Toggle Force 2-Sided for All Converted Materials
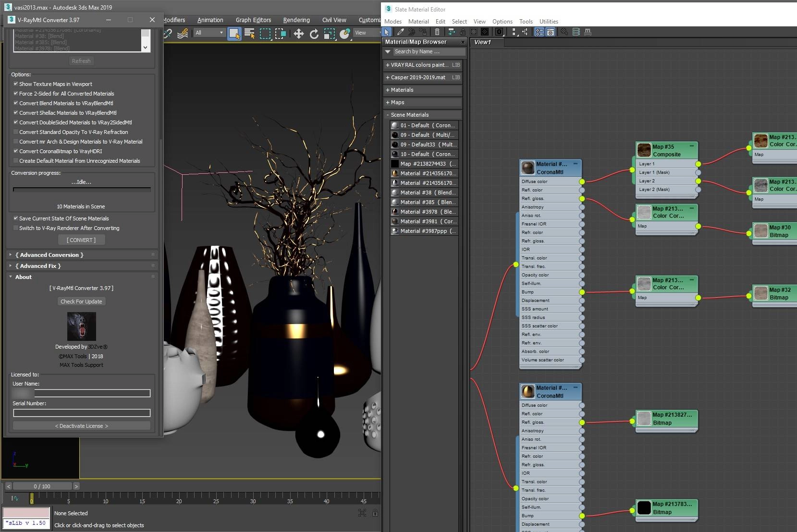 pyautogui.click(x=16, y=93)
